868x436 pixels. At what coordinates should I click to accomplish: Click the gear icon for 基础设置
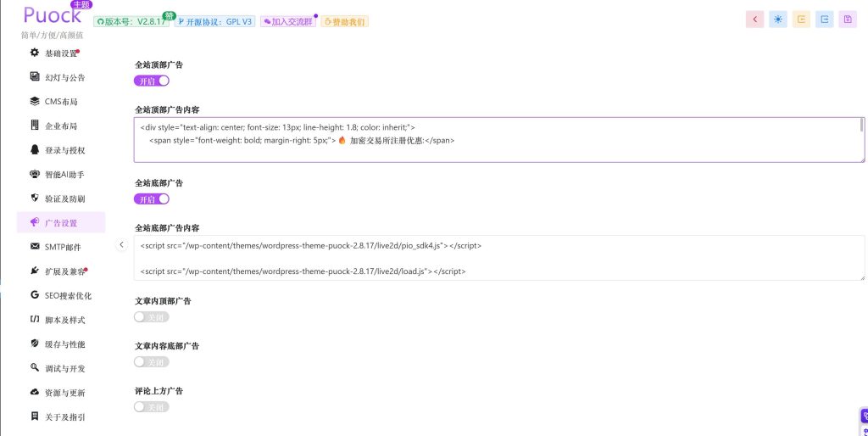[34, 53]
